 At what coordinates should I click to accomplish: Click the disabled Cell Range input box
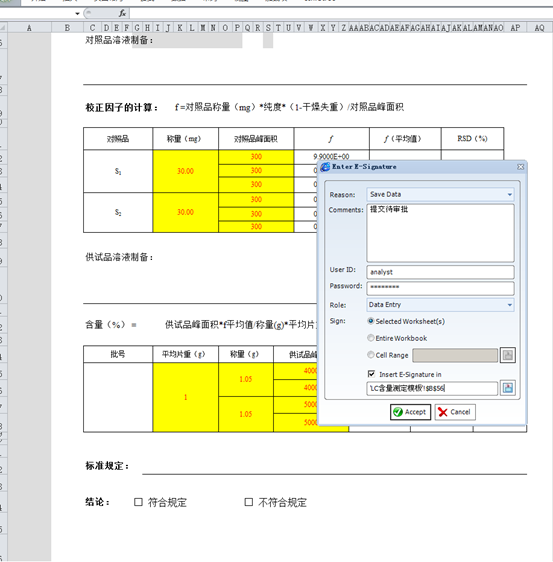pyautogui.click(x=455, y=355)
